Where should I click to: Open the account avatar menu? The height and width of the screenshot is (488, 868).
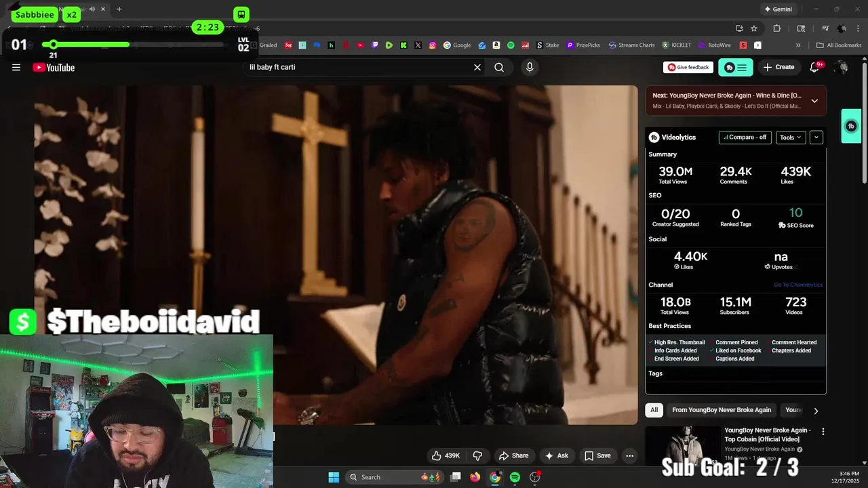click(x=842, y=67)
